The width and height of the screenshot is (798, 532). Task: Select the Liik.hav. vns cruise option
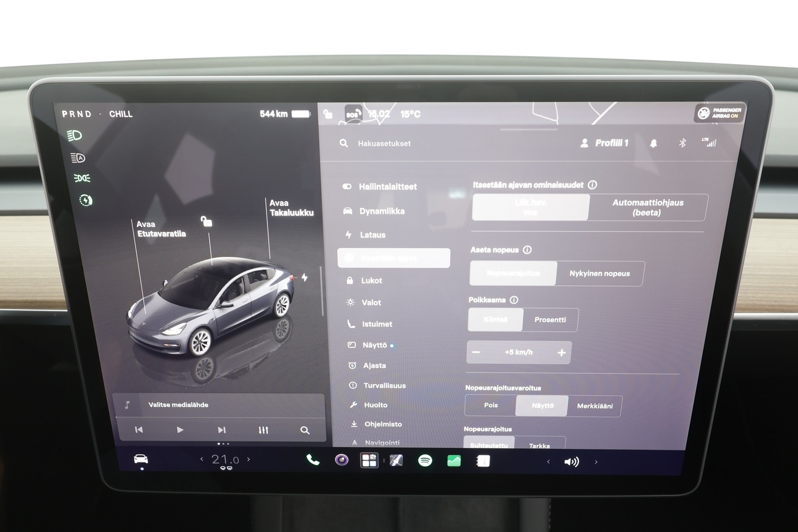pyautogui.click(x=531, y=207)
